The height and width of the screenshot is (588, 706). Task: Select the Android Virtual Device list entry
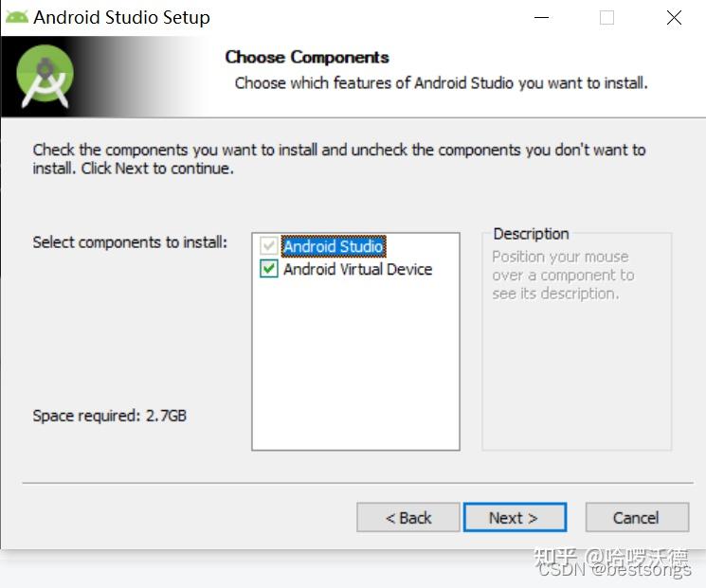pos(357,269)
